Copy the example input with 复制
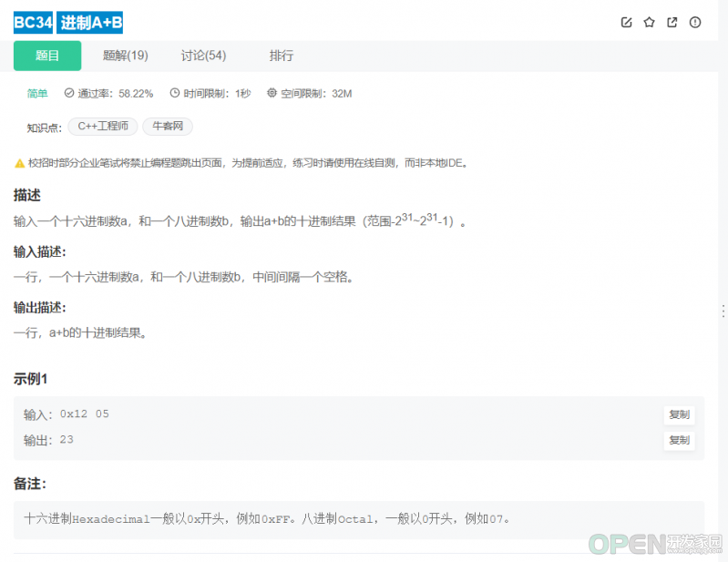The image size is (728, 562). [x=679, y=414]
